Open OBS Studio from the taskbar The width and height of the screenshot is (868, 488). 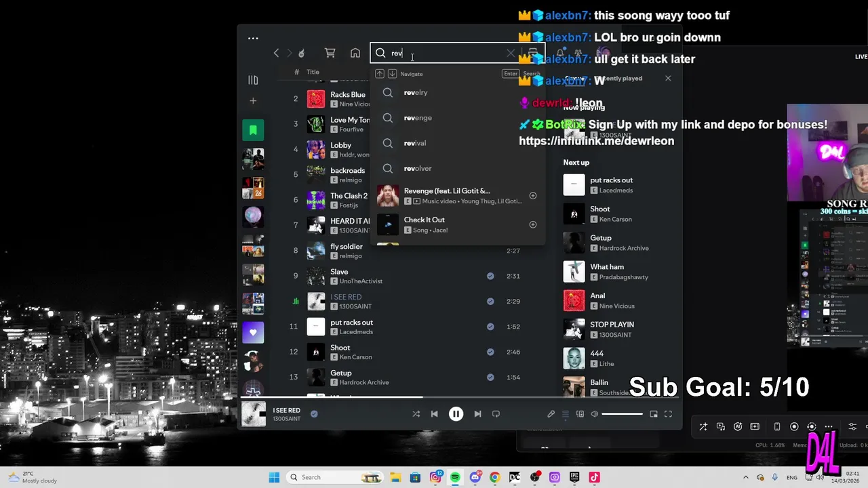[x=534, y=477]
